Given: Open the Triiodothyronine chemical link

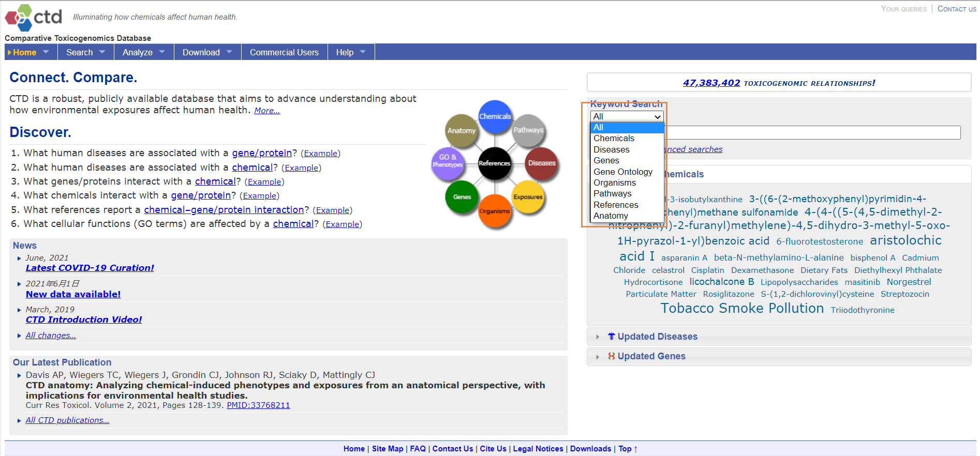Looking at the screenshot, I should pos(863,310).
